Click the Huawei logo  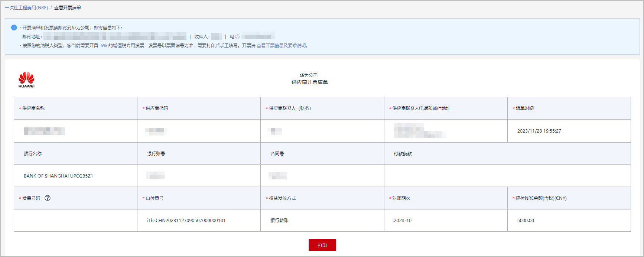point(26,80)
